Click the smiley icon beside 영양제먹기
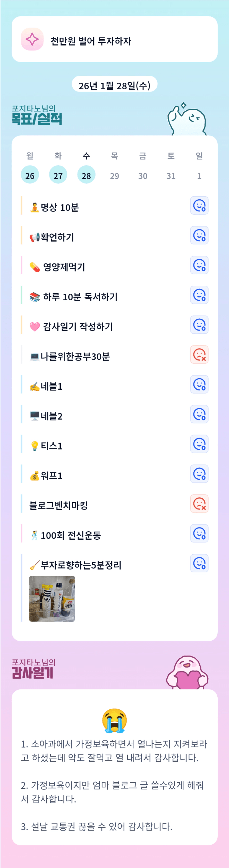The height and width of the screenshot is (868, 229). (199, 265)
